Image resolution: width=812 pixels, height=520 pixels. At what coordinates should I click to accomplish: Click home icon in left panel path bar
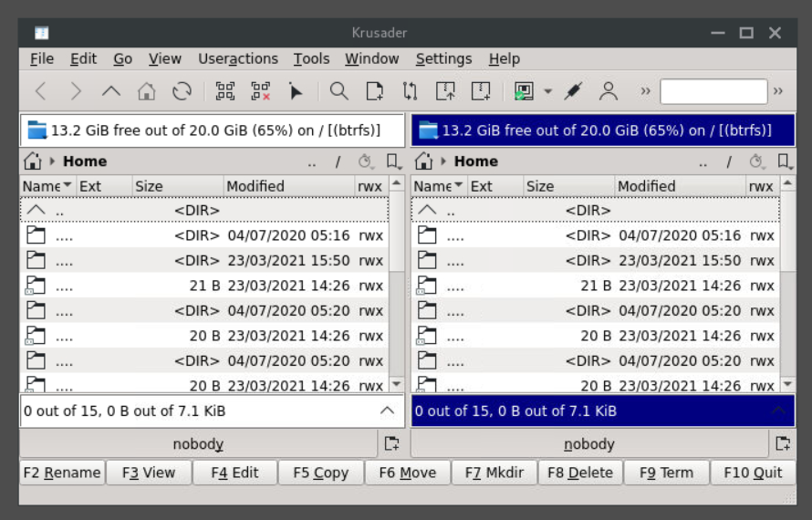(33, 161)
